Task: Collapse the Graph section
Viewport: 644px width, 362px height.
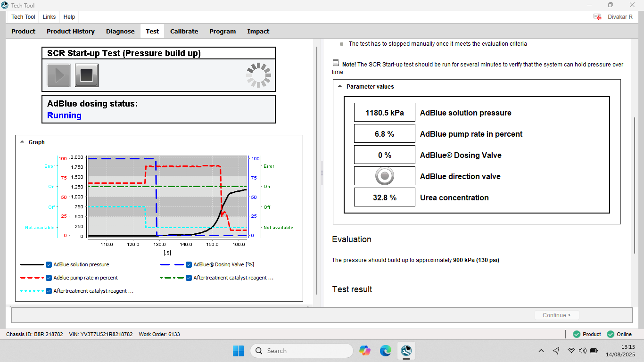Action: tap(22, 142)
